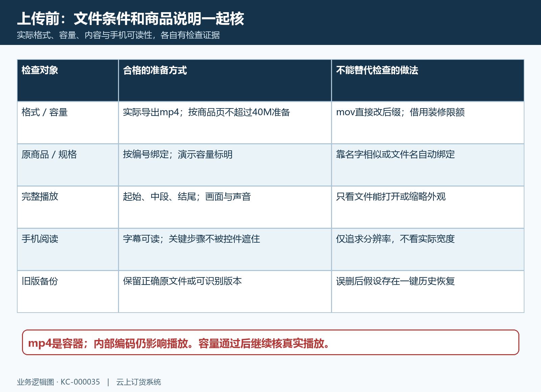Select the cell 仅追求分辨率，不看实际宽度
The width and height of the screenshot is (541, 392).
tap(428, 249)
